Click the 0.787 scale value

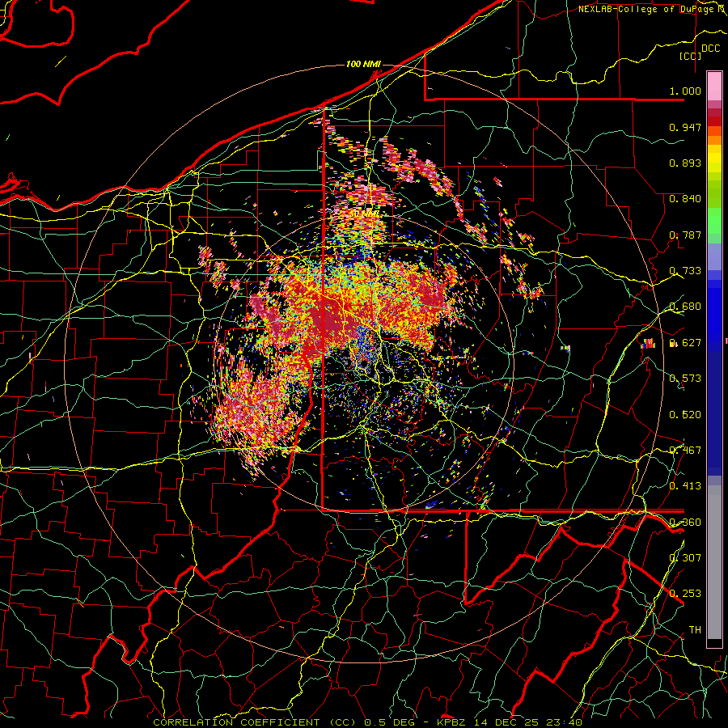click(685, 235)
